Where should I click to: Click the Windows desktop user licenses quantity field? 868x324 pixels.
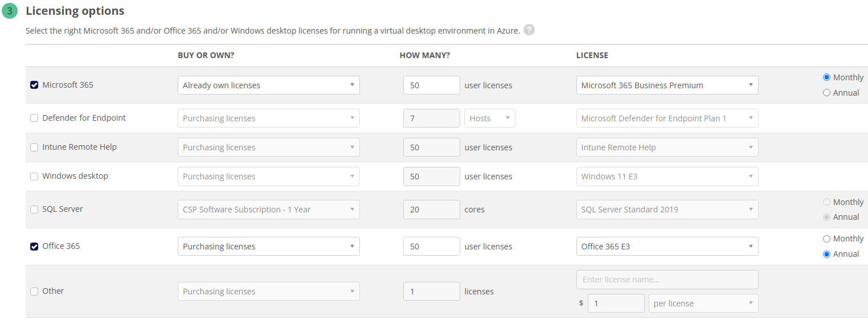tap(432, 176)
